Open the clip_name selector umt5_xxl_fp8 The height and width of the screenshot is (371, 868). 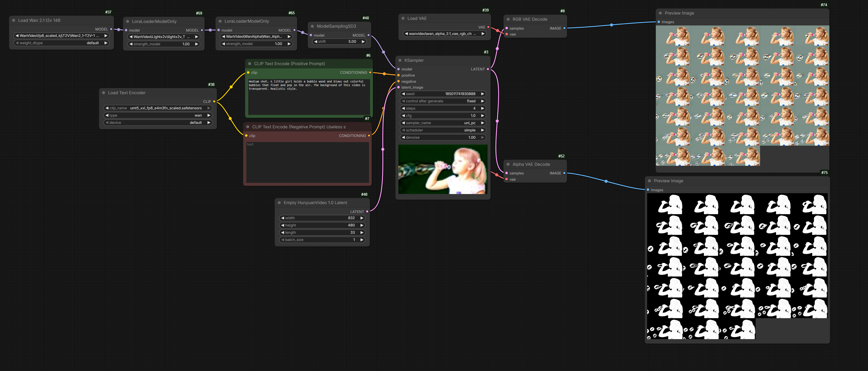(158, 108)
